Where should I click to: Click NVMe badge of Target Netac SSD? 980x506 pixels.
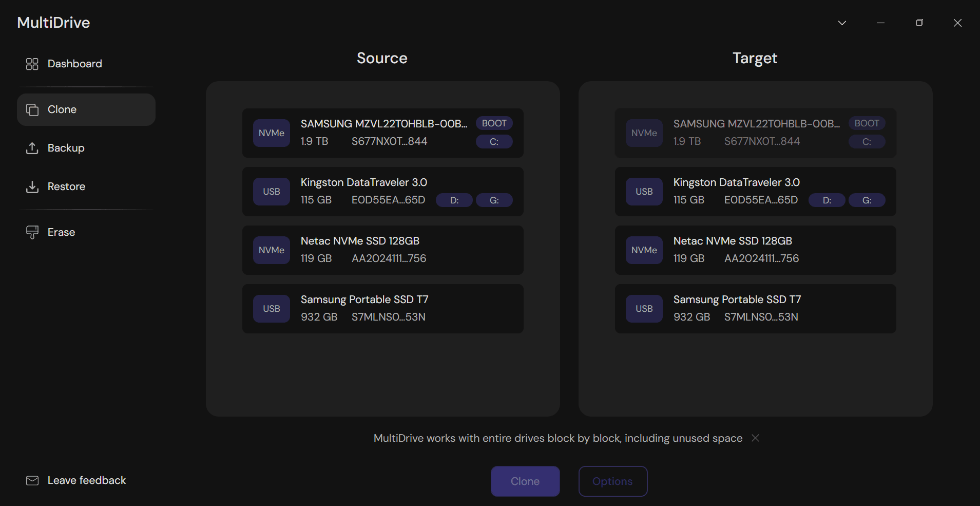644,250
